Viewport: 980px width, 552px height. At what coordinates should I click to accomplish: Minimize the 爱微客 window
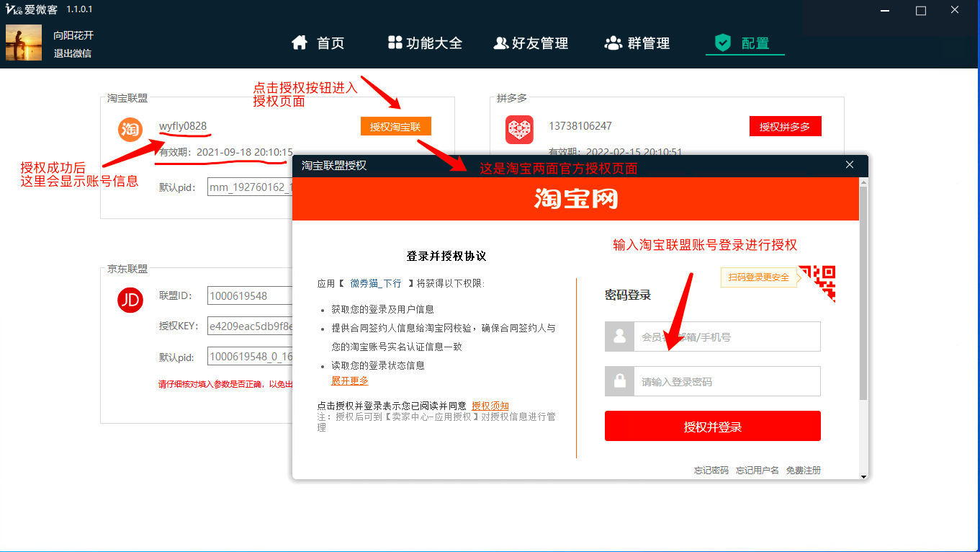[886, 10]
